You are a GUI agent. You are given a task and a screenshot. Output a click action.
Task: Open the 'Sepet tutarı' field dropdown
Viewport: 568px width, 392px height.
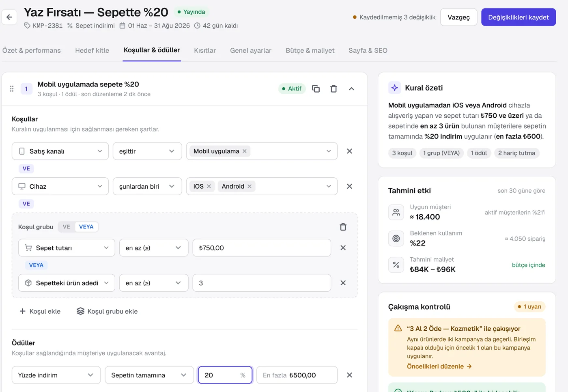tap(67, 248)
